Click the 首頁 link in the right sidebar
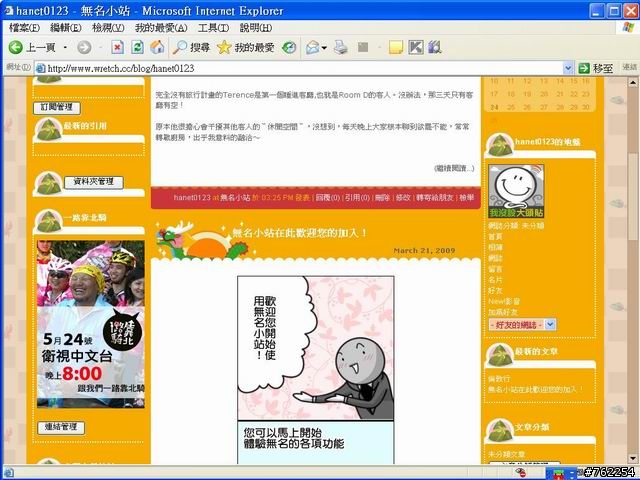640x480 pixels. click(x=496, y=237)
